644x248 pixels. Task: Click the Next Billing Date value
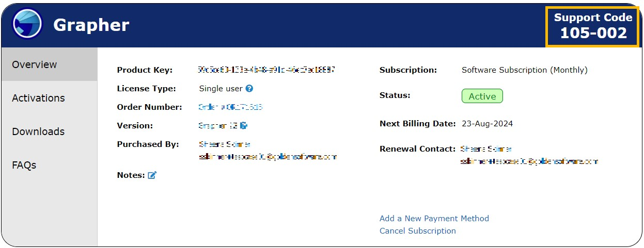tap(487, 124)
